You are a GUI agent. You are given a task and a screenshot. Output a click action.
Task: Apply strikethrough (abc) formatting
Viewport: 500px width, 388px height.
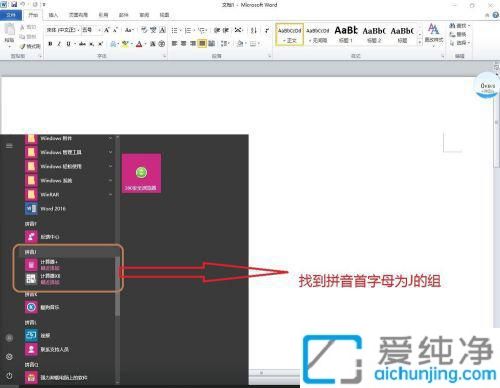click(x=82, y=44)
